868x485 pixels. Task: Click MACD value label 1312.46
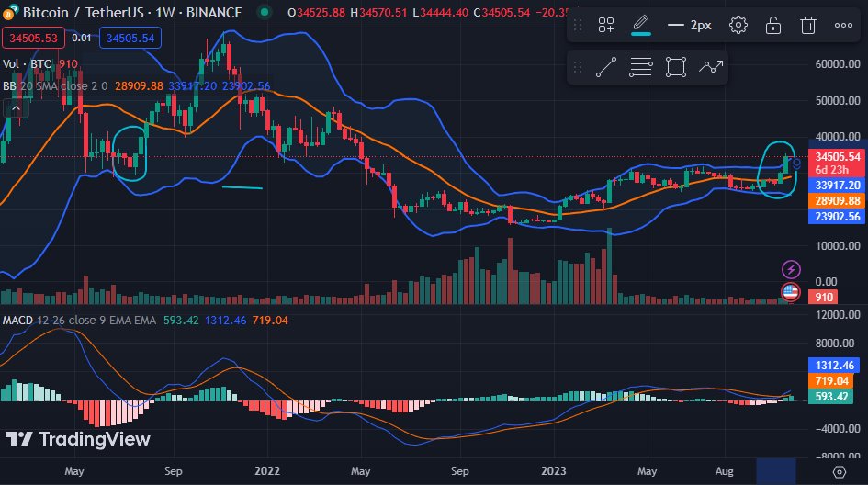[x=834, y=365]
